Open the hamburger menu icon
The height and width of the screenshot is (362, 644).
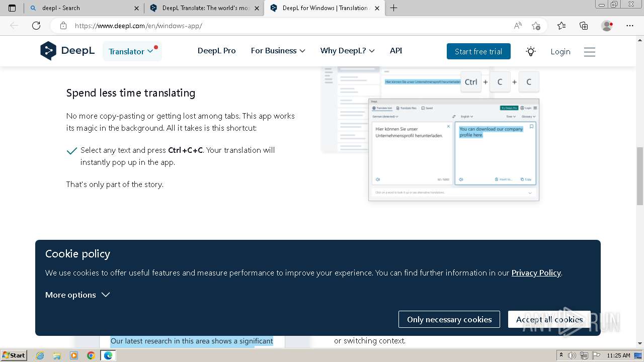click(x=590, y=51)
